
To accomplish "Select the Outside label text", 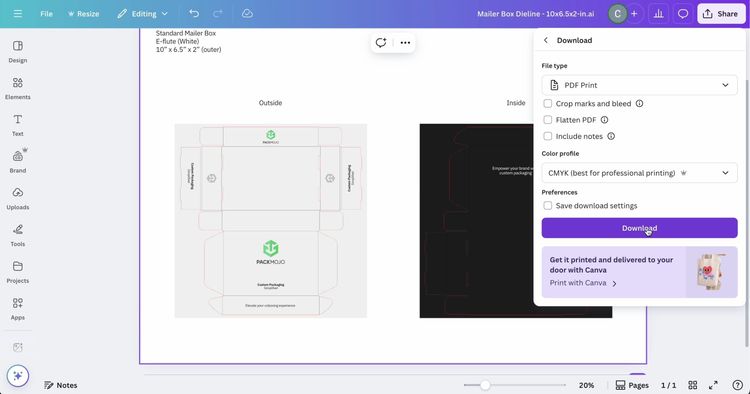I will point(270,103).
